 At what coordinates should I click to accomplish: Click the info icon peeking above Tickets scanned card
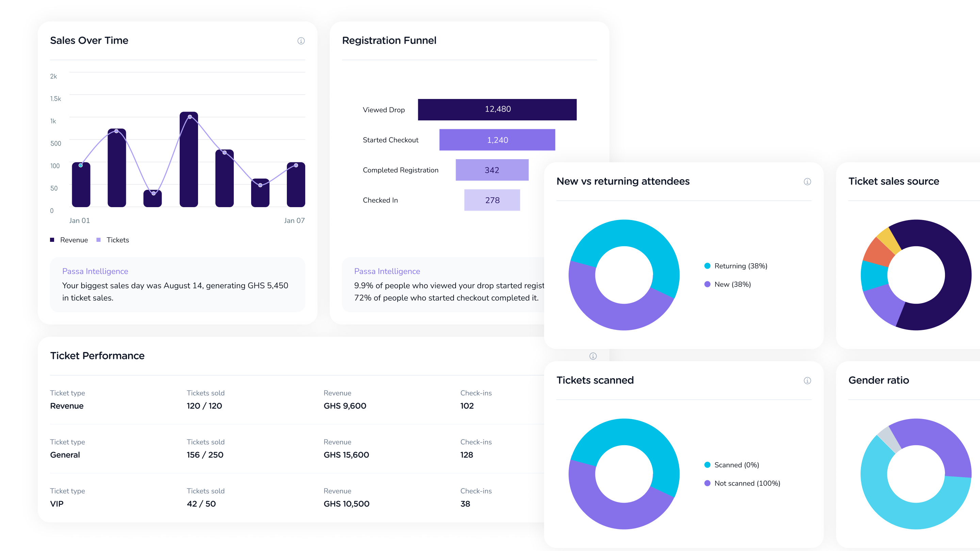593,356
